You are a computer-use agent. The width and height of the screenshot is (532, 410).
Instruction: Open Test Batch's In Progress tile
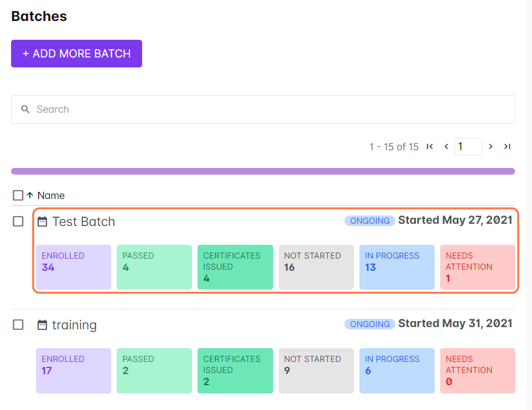397,267
